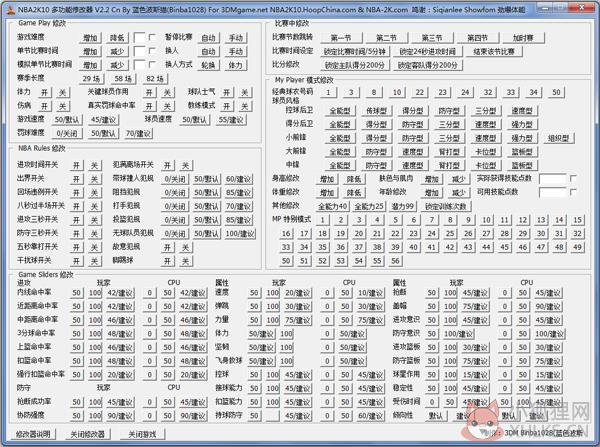600x447 pixels.
Task: Pick classic jersey number 23
Action: [442, 93]
